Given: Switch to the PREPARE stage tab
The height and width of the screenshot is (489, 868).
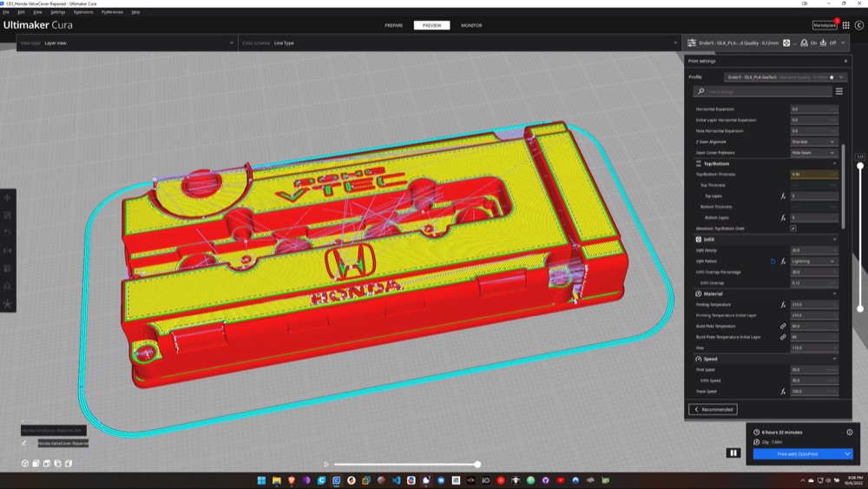Looking at the screenshot, I should tap(393, 25).
